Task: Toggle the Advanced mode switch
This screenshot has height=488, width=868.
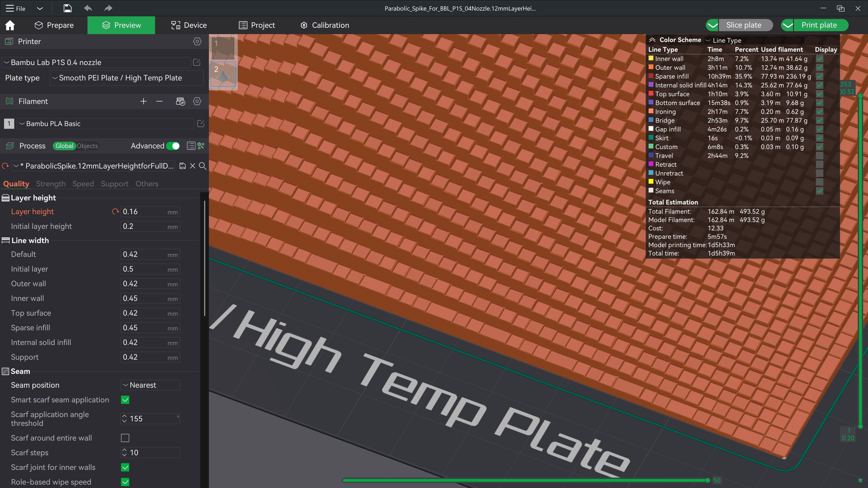Action: [x=173, y=146]
